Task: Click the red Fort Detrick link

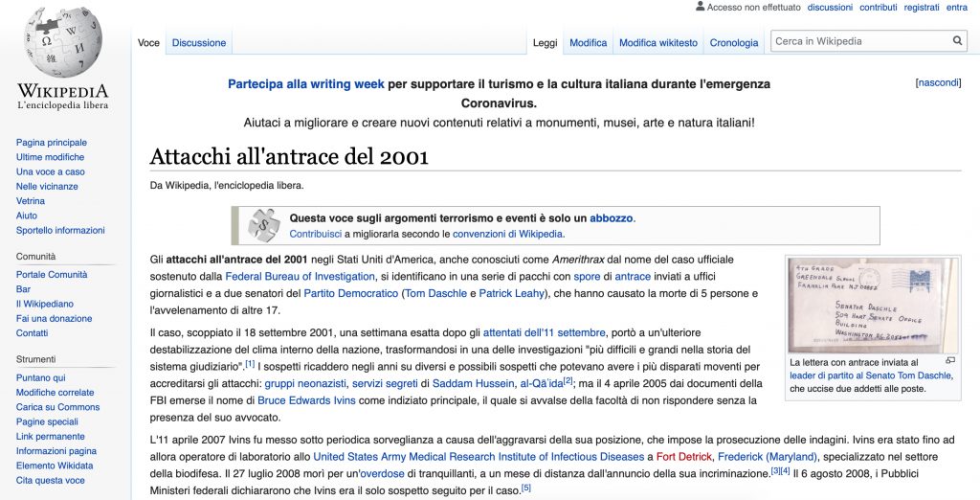Action: [683, 457]
